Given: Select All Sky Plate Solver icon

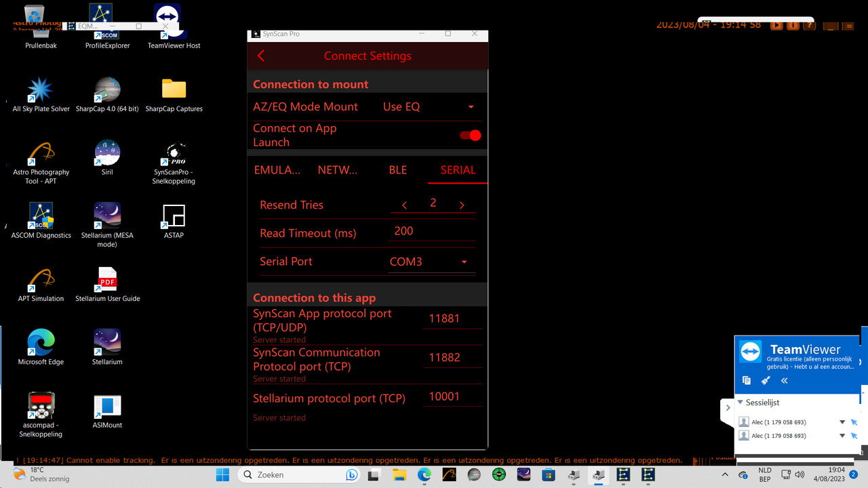Looking at the screenshot, I should 41,95.
